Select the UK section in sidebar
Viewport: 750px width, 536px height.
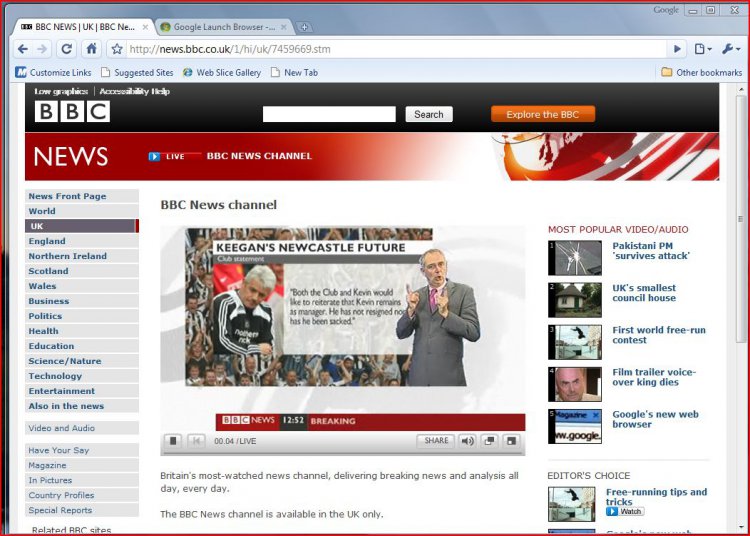(82, 226)
